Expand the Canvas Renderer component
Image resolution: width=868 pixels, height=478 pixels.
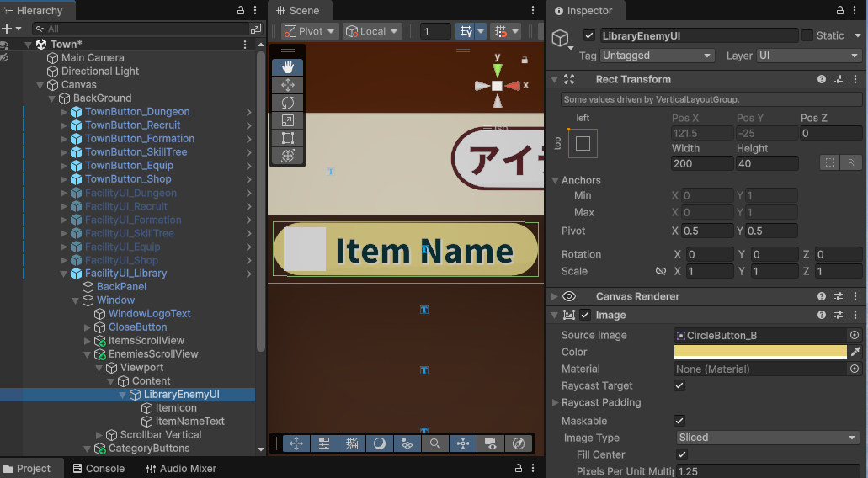pyautogui.click(x=554, y=296)
